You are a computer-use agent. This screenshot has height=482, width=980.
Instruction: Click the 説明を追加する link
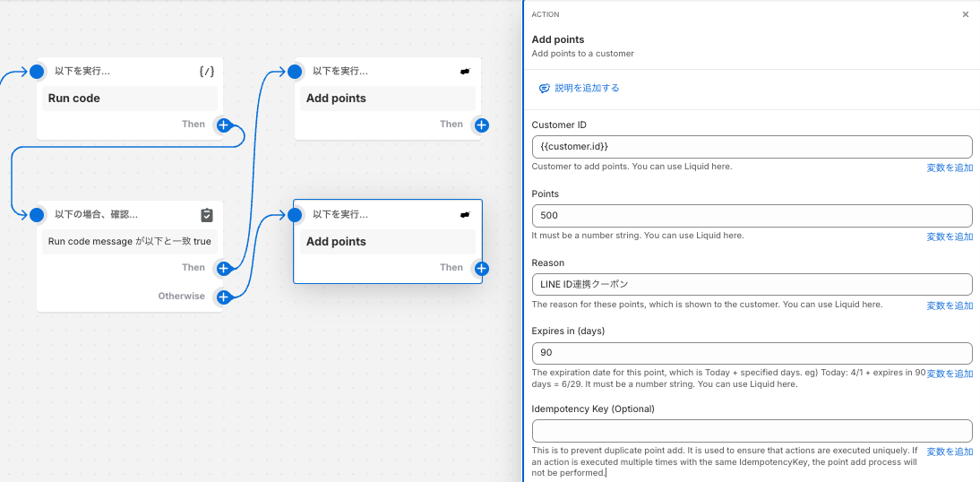pos(580,88)
